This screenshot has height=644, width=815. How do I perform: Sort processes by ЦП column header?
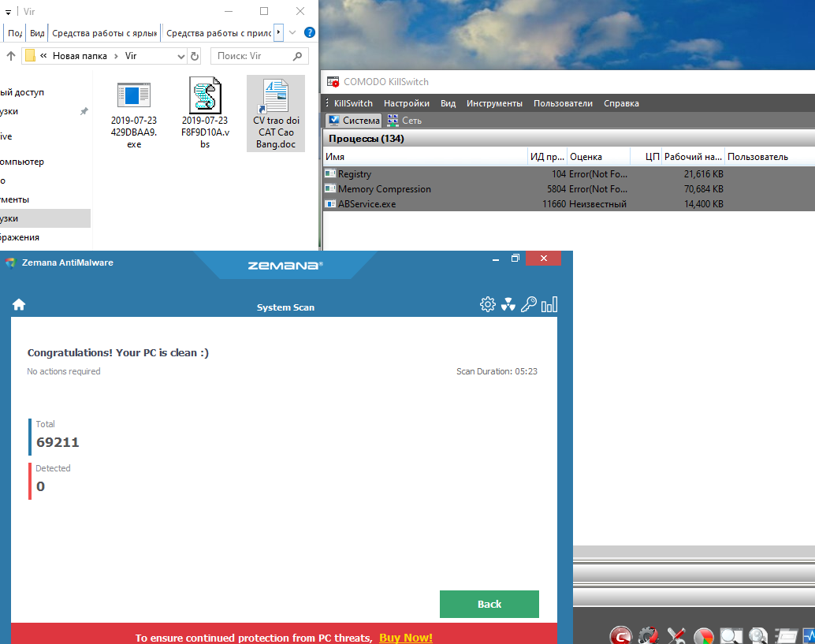(646, 156)
